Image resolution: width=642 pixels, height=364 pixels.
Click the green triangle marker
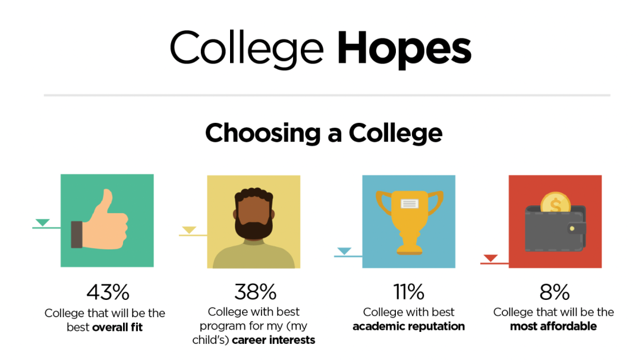42,223
